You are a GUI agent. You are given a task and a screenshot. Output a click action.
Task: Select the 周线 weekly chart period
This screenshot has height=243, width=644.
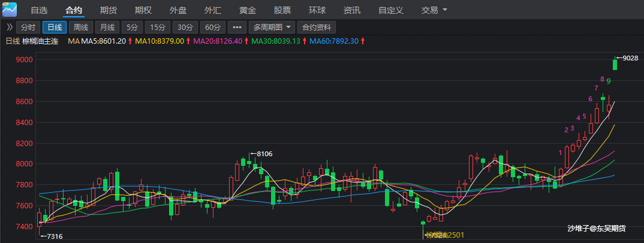pyautogui.click(x=81, y=28)
